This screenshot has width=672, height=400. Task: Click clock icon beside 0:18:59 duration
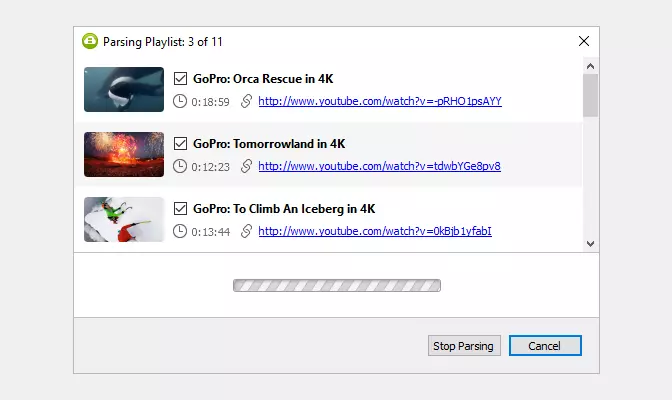pos(180,101)
